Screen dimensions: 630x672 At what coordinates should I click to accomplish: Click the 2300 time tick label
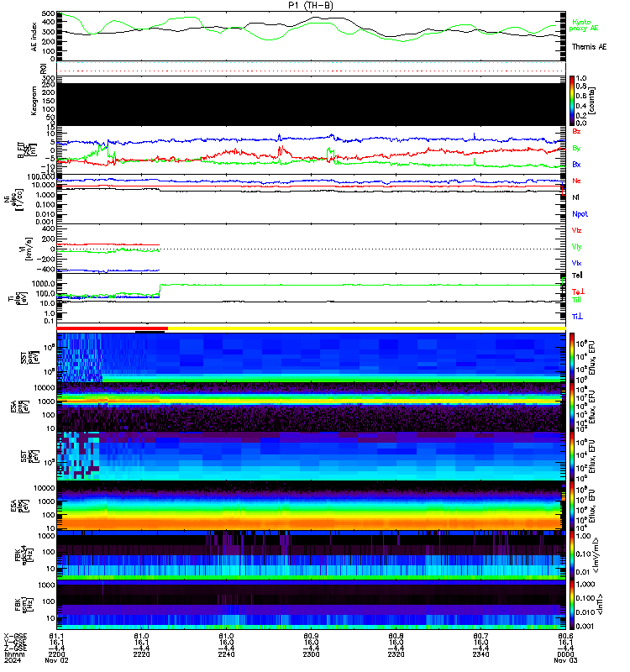(311, 654)
